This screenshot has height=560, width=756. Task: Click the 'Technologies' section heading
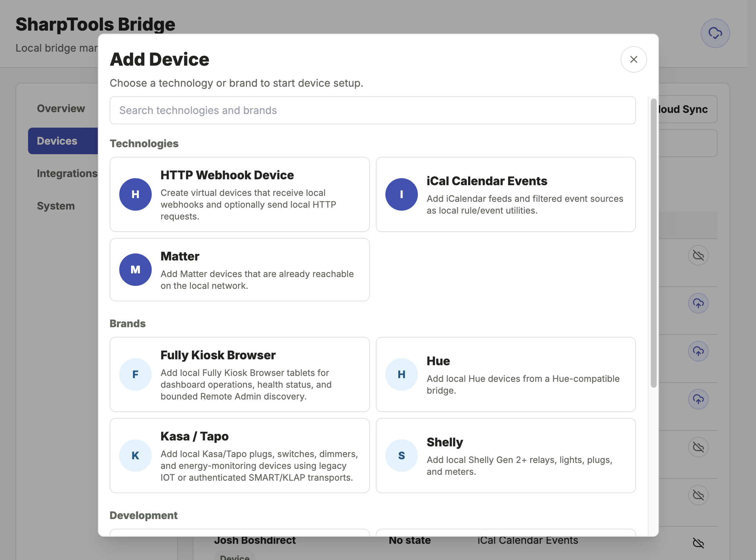coord(144,144)
